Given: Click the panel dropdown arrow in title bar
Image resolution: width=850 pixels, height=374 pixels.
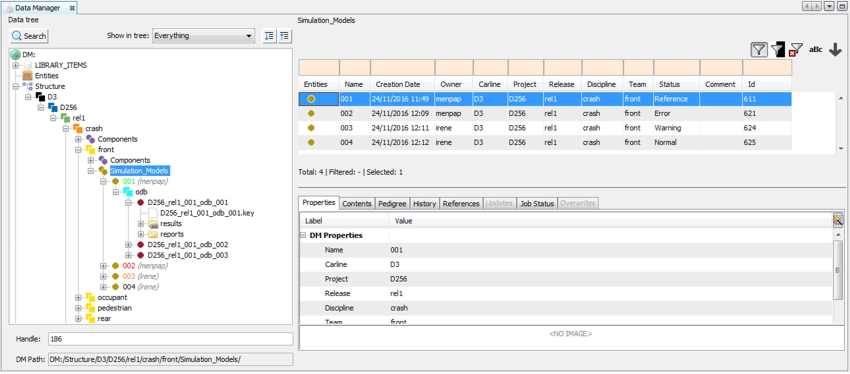Looking at the screenshot, I should (829, 6).
